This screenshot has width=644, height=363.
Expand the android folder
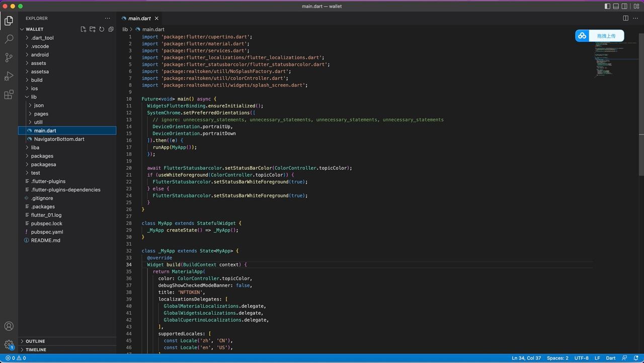[x=67, y=54]
